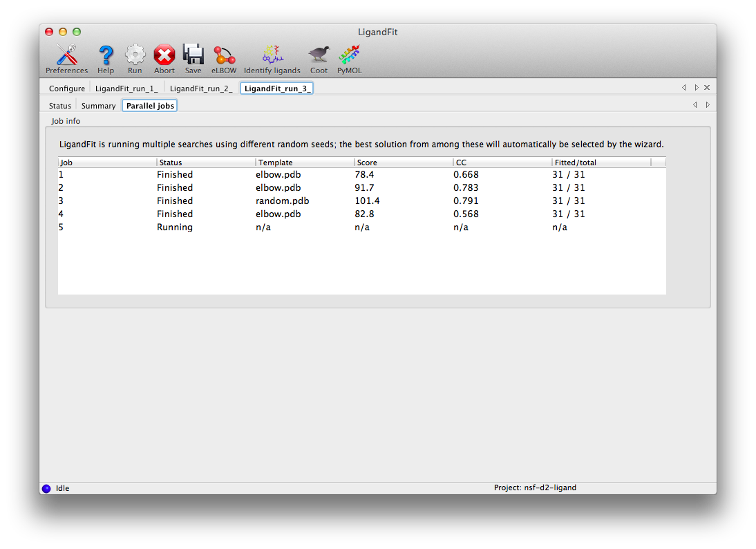This screenshot has width=756, height=549.
Task: Open the LigandFit_run_2_ tab
Action: [201, 89]
